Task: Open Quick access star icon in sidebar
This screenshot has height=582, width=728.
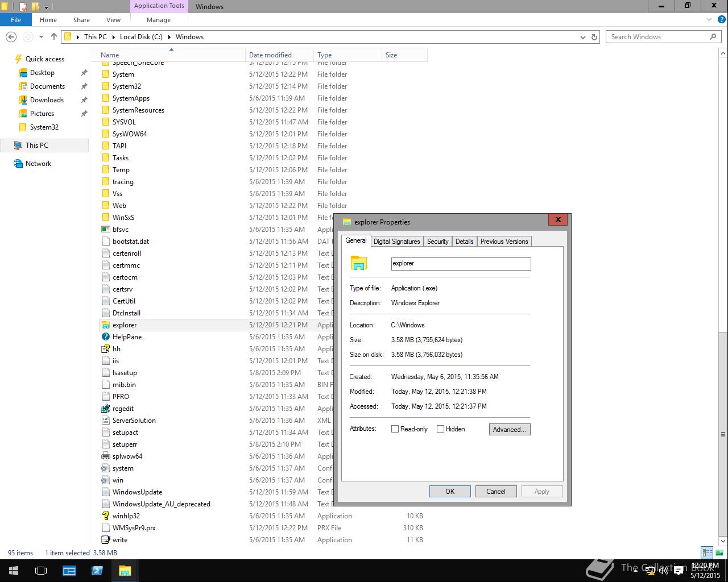Action: click(19, 59)
